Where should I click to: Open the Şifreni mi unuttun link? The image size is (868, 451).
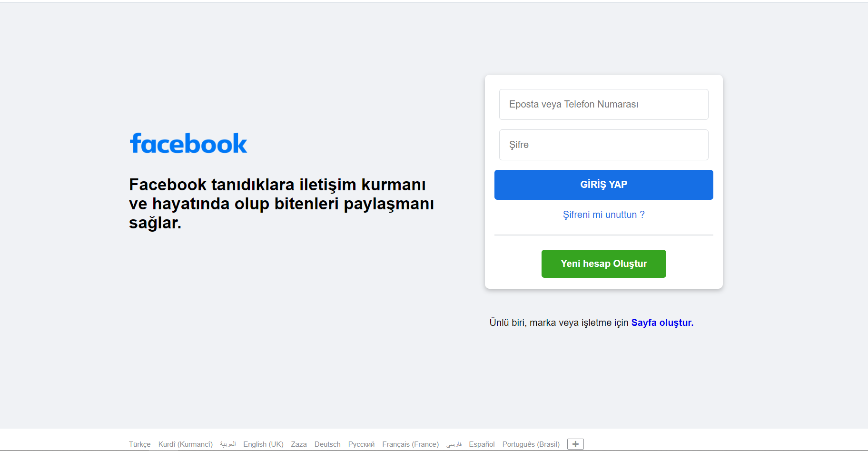(x=603, y=215)
